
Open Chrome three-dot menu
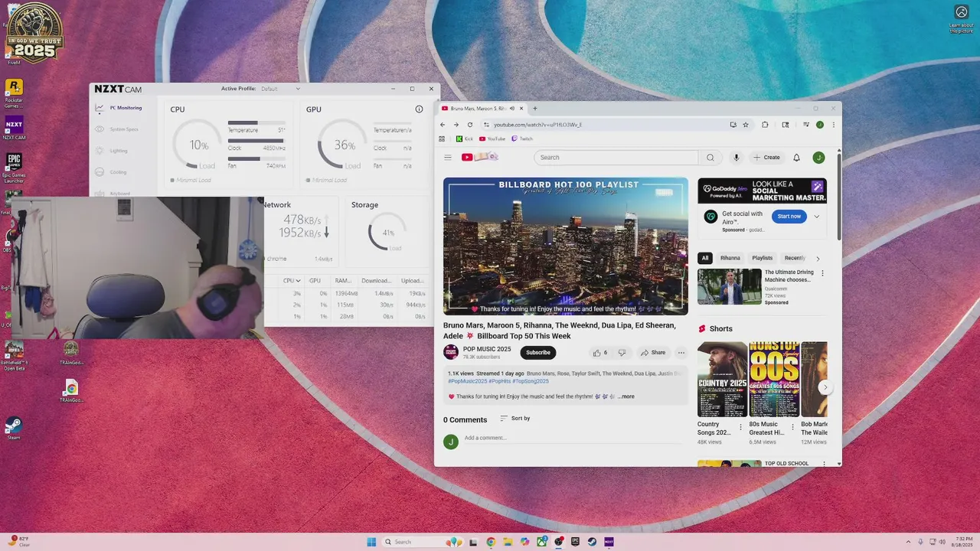(833, 125)
